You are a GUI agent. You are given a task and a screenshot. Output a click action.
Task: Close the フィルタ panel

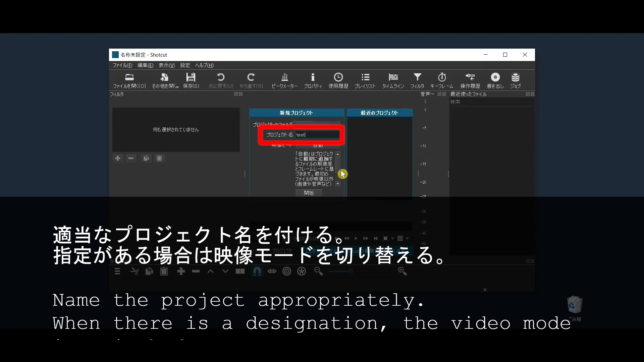240,94
